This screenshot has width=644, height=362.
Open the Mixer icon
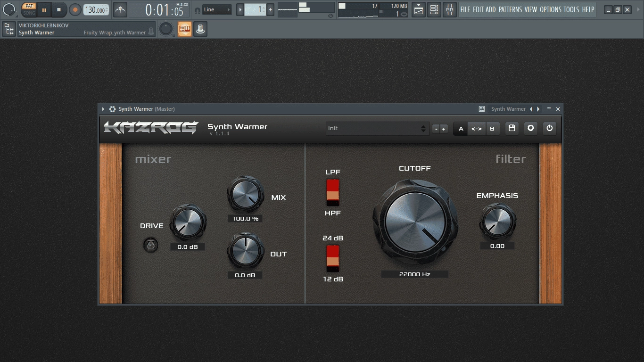(x=450, y=9)
